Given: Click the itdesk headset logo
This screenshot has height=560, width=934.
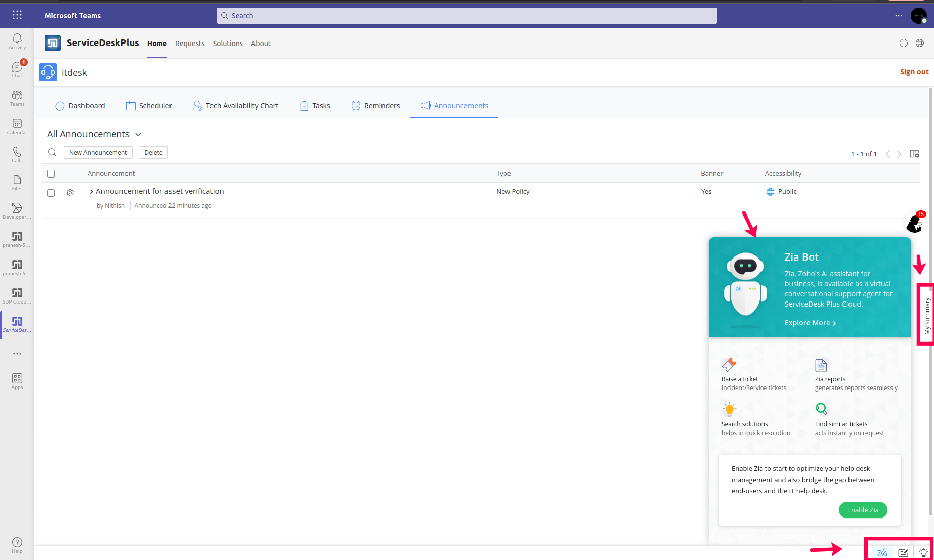Looking at the screenshot, I should pos(48,72).
